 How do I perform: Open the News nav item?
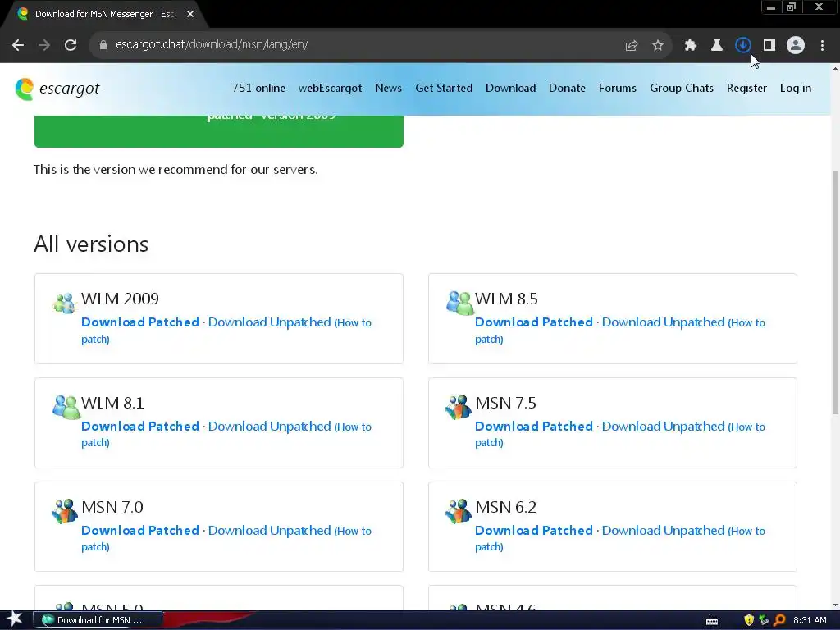[388, 89]
